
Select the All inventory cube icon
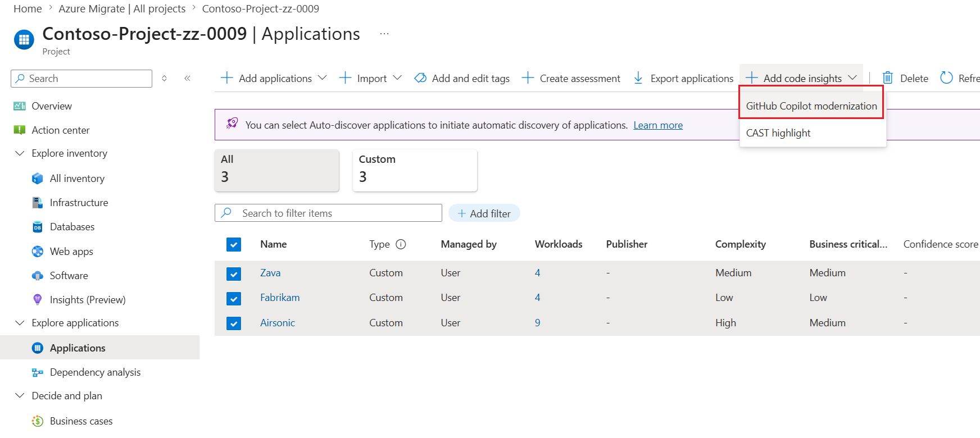(38, 179)
